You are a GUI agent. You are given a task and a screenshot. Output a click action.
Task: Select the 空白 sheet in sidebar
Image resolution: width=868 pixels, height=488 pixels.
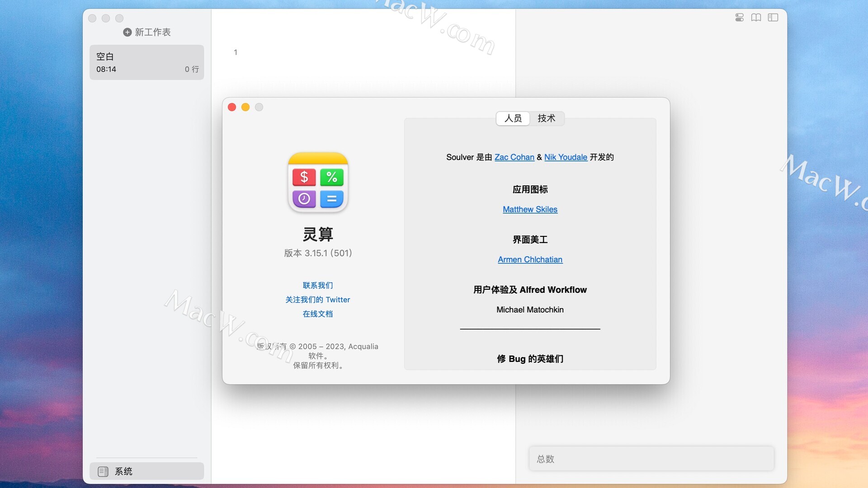coord(147,62)
